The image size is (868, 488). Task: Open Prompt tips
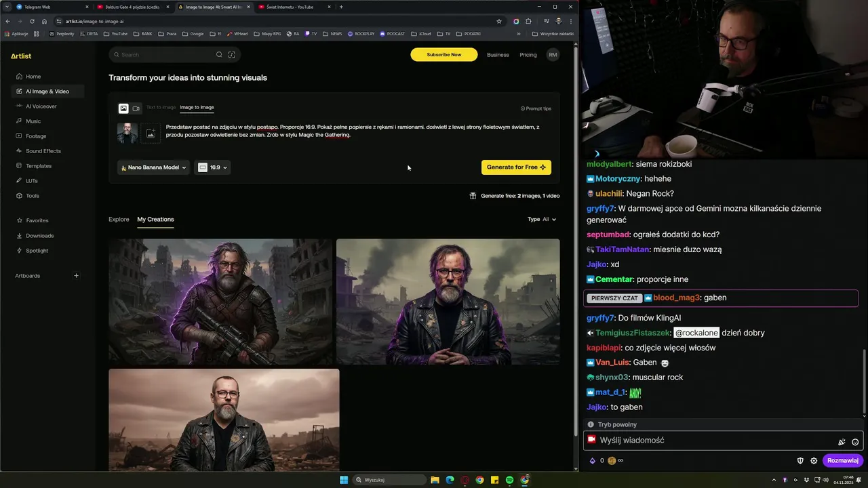click(536, 108)
